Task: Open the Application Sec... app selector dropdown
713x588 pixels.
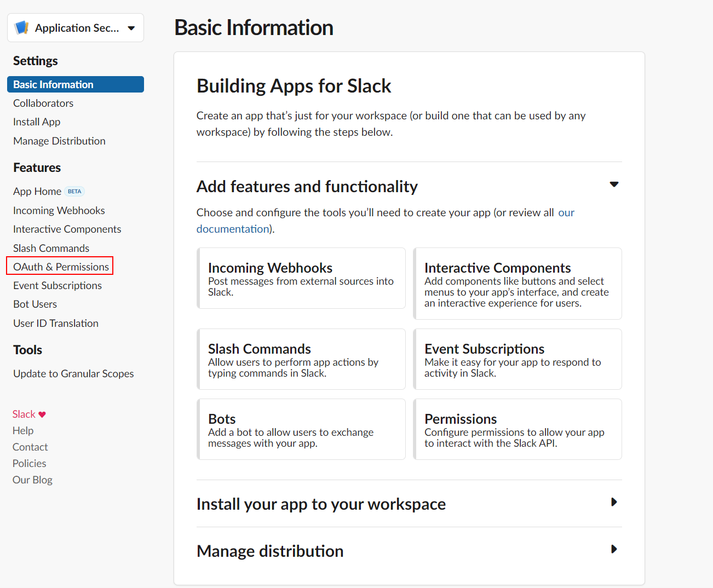Action: click(76, 27)
